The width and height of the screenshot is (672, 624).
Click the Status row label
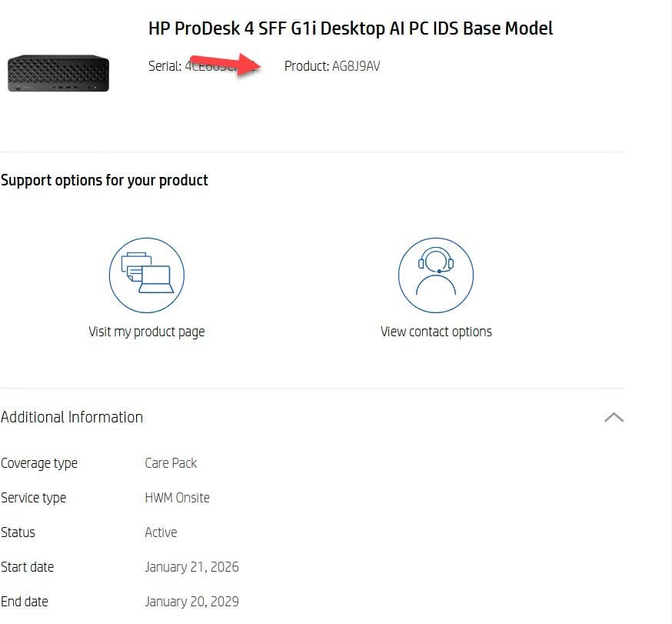pyautogui.click(x=18, y=532)
